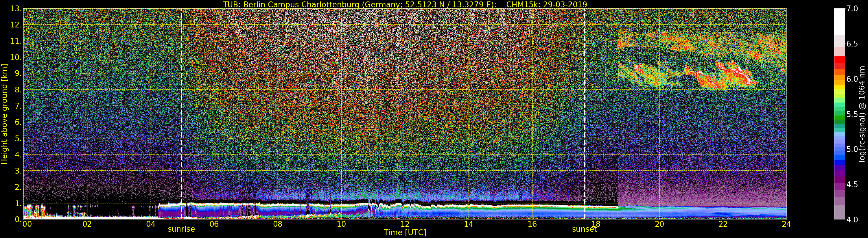Screen dimensions: 868x238
Task: Click the 'log(rc-signal) @ 1064 nm' colorbar label
Action: tap(862, 114)
